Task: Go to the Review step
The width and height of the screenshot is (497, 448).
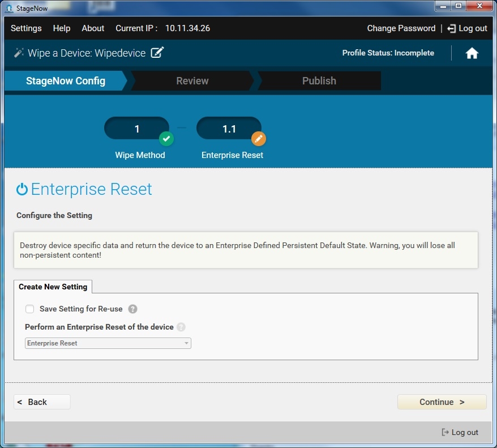Action: click(192, 81)
